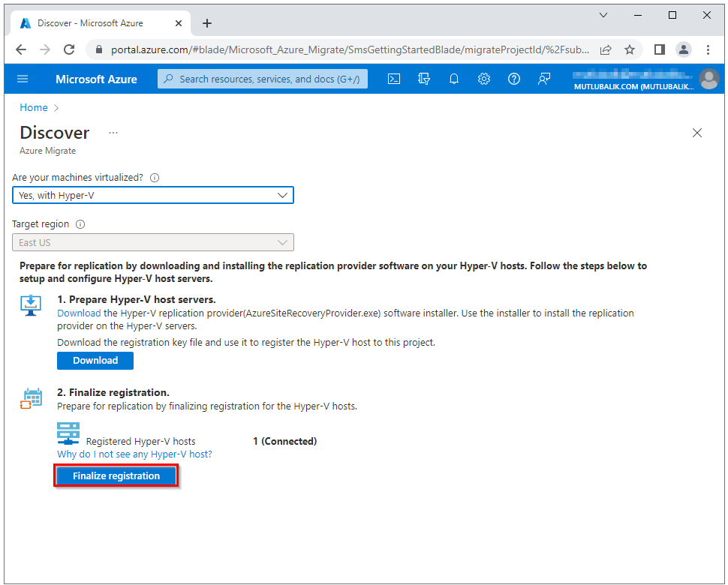
Task: Close the Discover blade
Action: click(x=697, y=133)
